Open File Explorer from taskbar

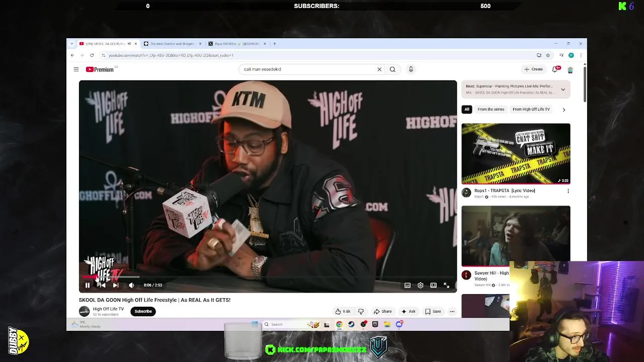click(387, 324)
